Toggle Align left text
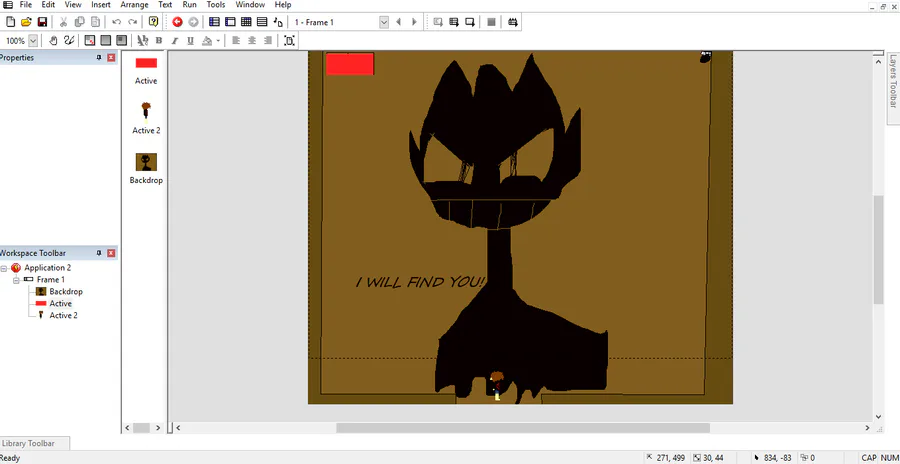900x464 pixels. pos(236,40)
